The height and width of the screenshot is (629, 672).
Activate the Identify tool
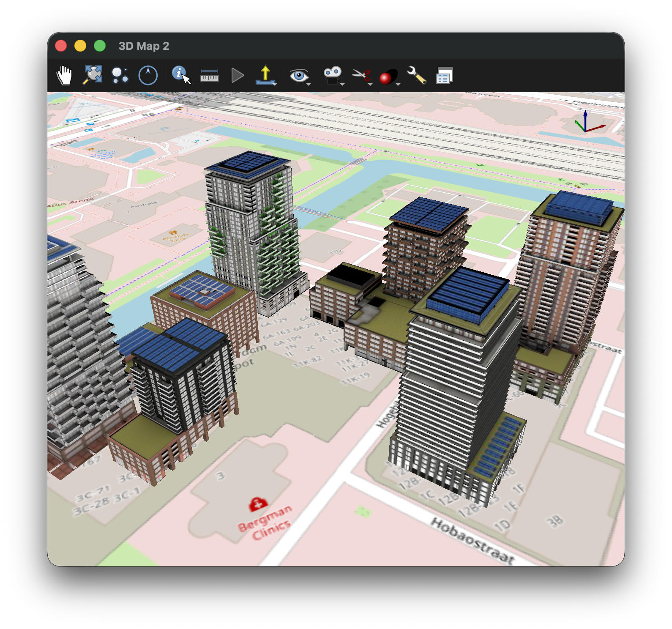click(181, 75)
